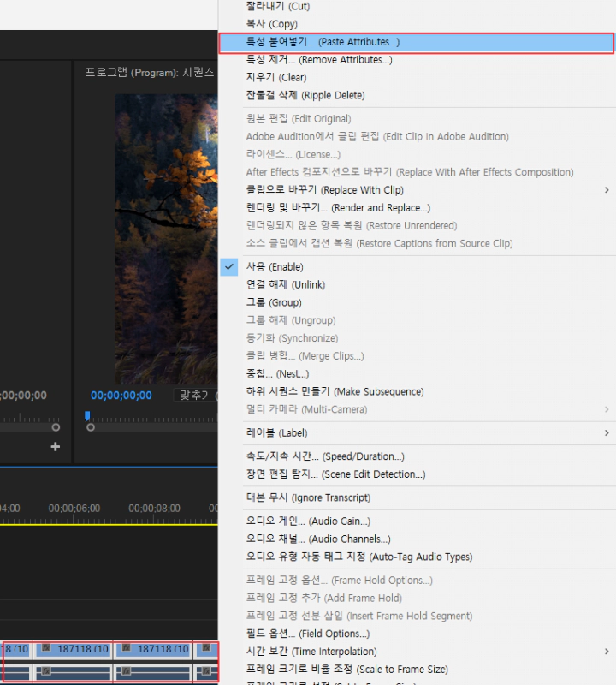Click the blue playhead in Program monitor
616x685 pixels.
(87, 415)
